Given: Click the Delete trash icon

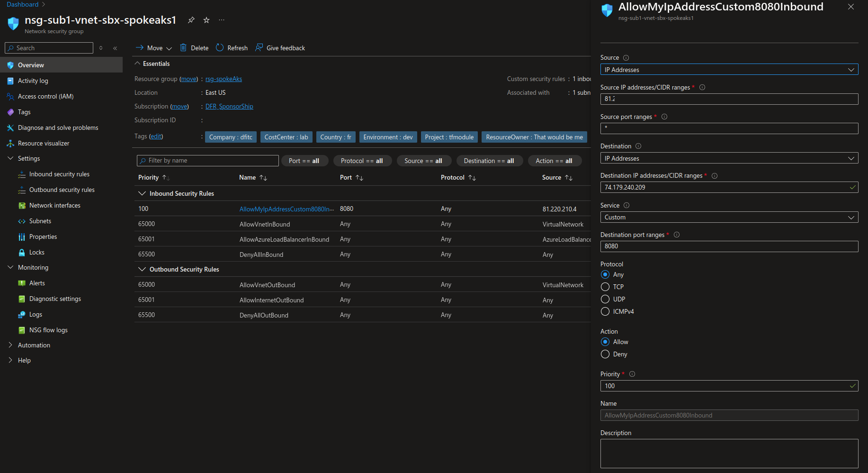Looking at the screenshot, I should [x=183, y=47].
